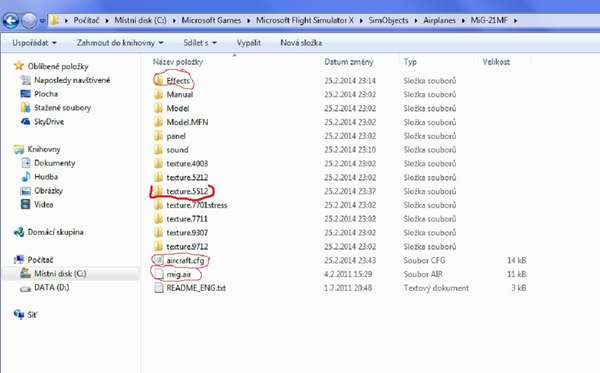Sort by Typ column header

[410, 62]
